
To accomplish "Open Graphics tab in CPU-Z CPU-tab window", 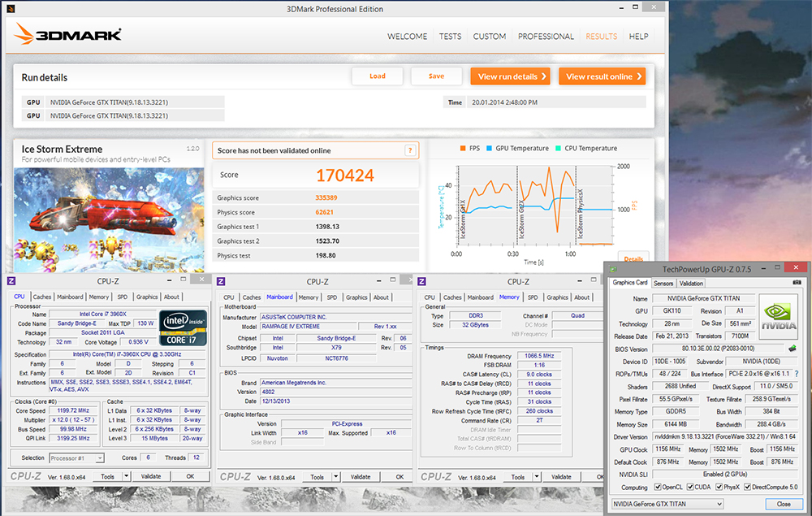I will pyautogui.click(x=146, y=297).
